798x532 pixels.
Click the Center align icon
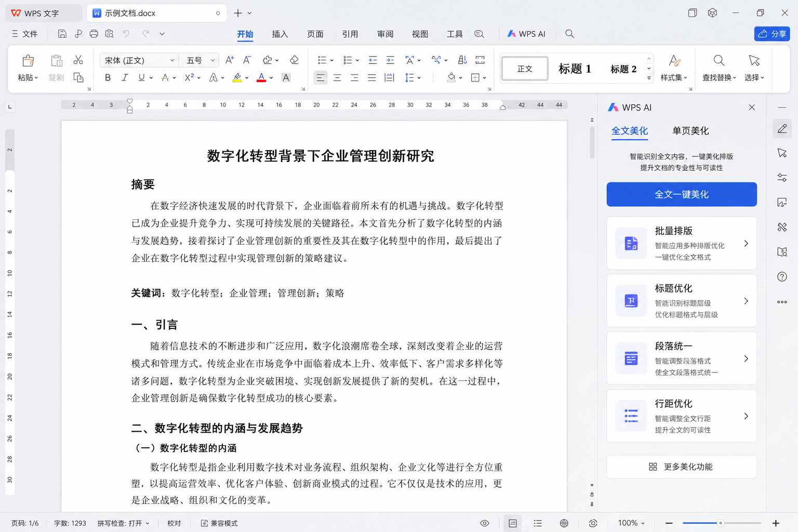[337, 77]
